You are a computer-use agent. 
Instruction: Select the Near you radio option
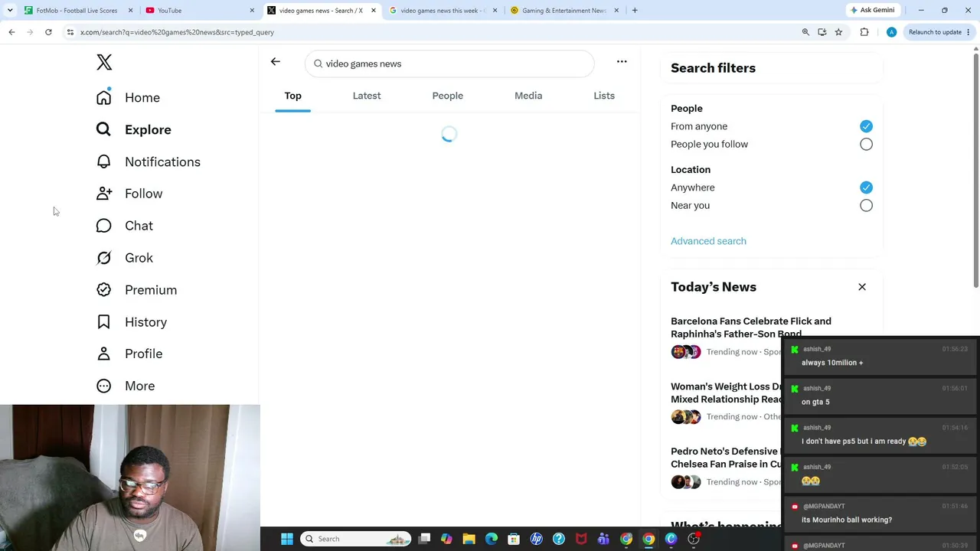click(866, 205)
